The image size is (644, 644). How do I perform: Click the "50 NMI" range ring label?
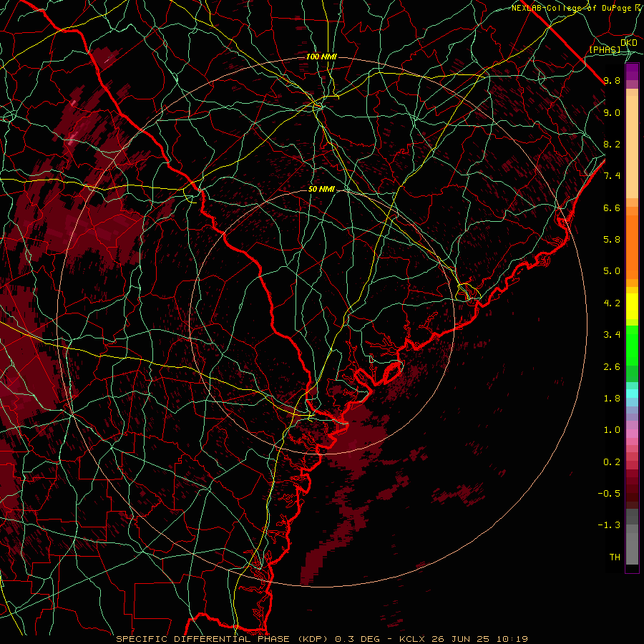tap(321, 189)
